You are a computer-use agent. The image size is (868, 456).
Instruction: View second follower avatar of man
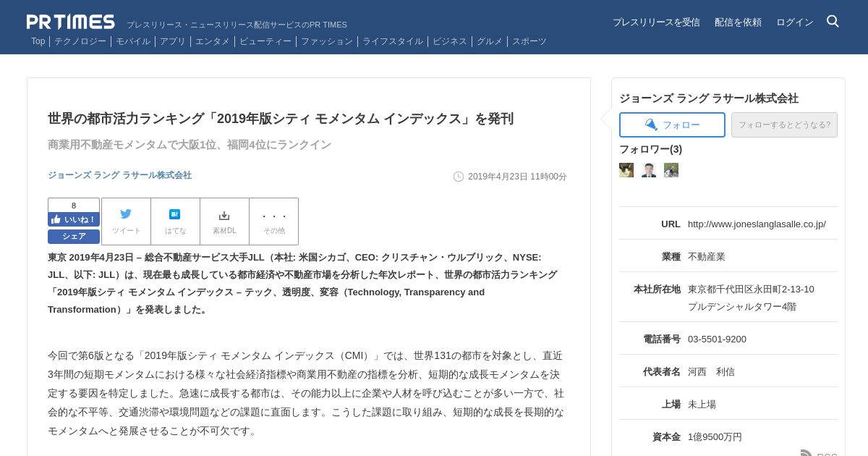(649, 170)
